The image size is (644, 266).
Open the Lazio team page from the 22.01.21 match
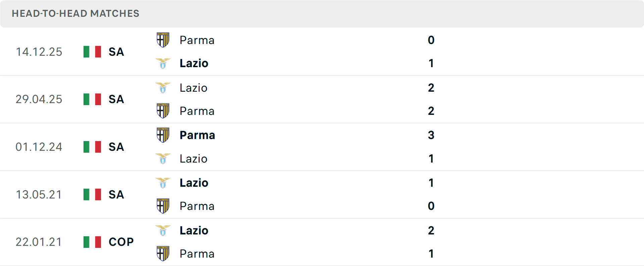(x=194, y=230)
